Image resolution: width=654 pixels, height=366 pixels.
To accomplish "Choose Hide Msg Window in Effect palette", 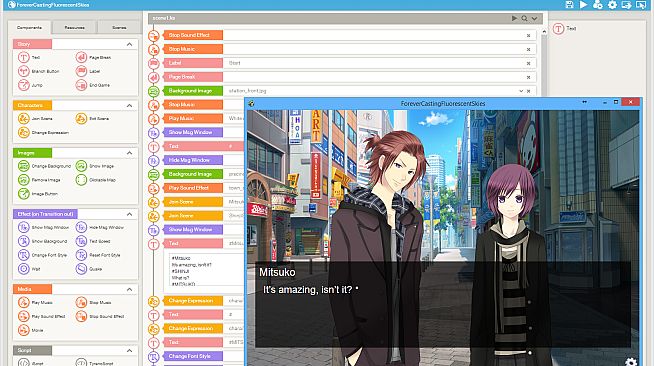I will coord(100,228).
